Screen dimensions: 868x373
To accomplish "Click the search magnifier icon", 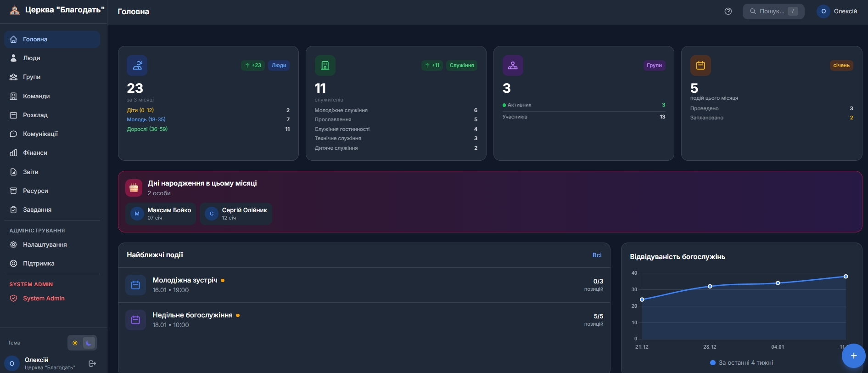I will pos(753,11).
